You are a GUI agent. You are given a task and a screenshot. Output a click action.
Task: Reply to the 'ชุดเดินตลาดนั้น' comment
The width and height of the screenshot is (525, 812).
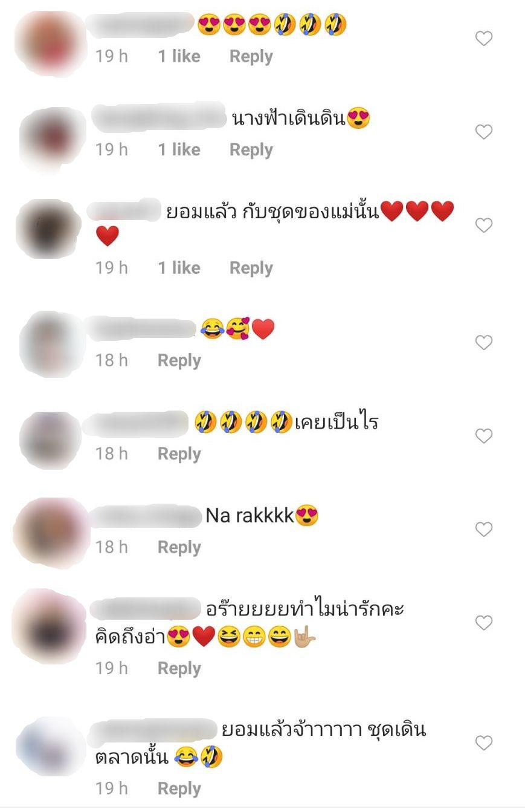(x=179, y=788)
